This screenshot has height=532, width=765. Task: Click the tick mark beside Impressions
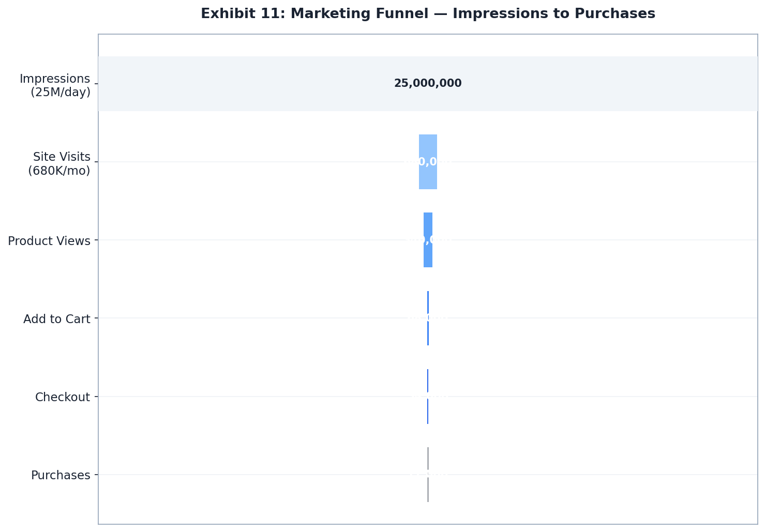point(96,84)
